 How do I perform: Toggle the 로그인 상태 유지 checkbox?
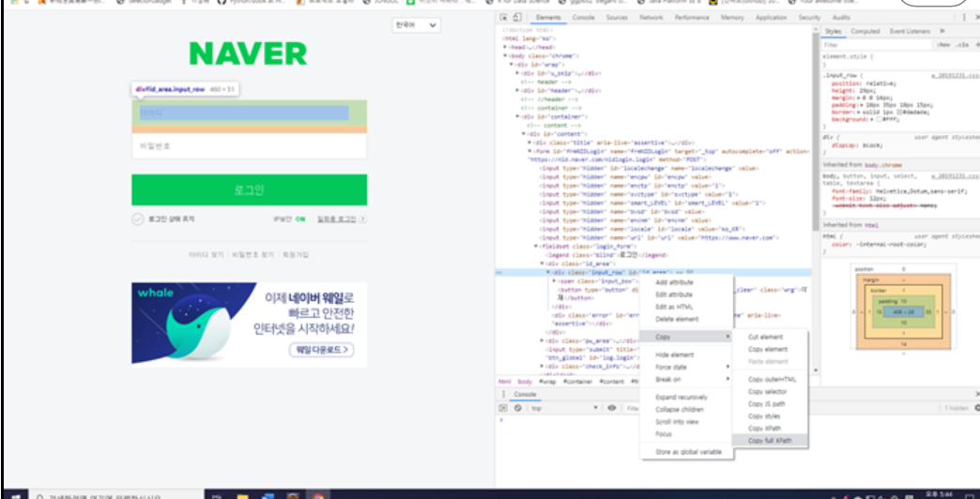pyautogui.click(x=137, y=219)
